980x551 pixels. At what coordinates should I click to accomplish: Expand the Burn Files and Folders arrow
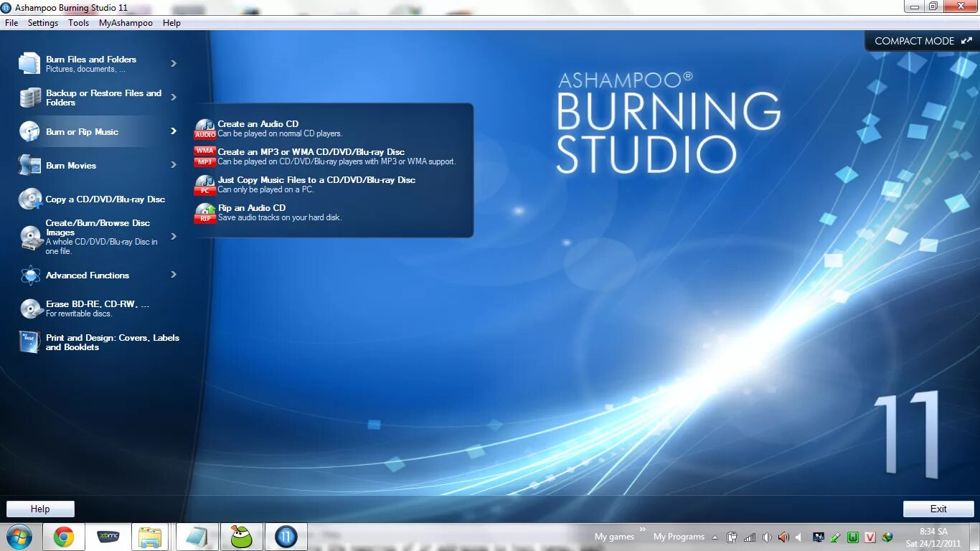coord(174,63)
